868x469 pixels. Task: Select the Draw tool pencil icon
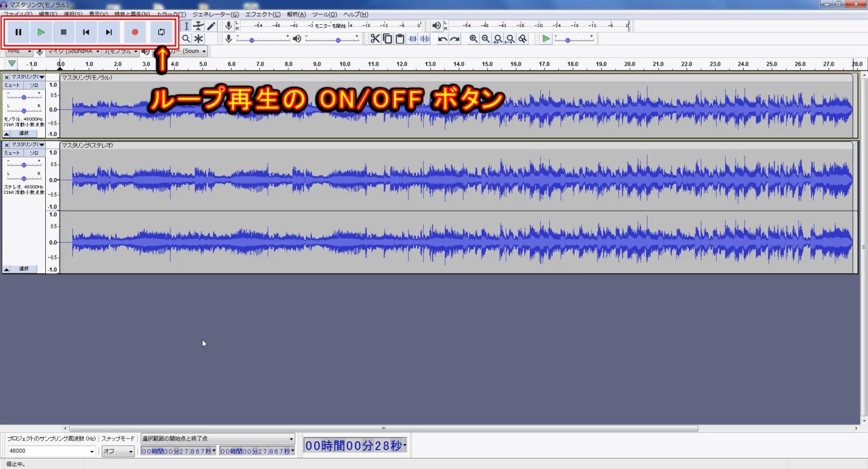[x=211, y=25]
